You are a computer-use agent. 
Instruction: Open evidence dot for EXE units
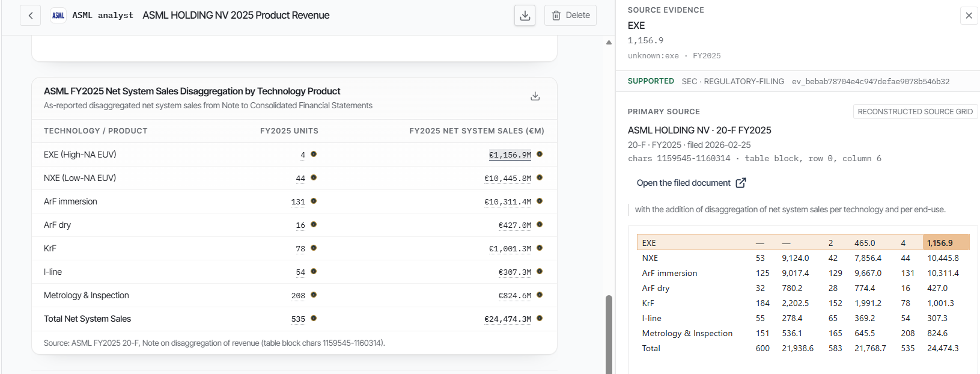(314, 155)
